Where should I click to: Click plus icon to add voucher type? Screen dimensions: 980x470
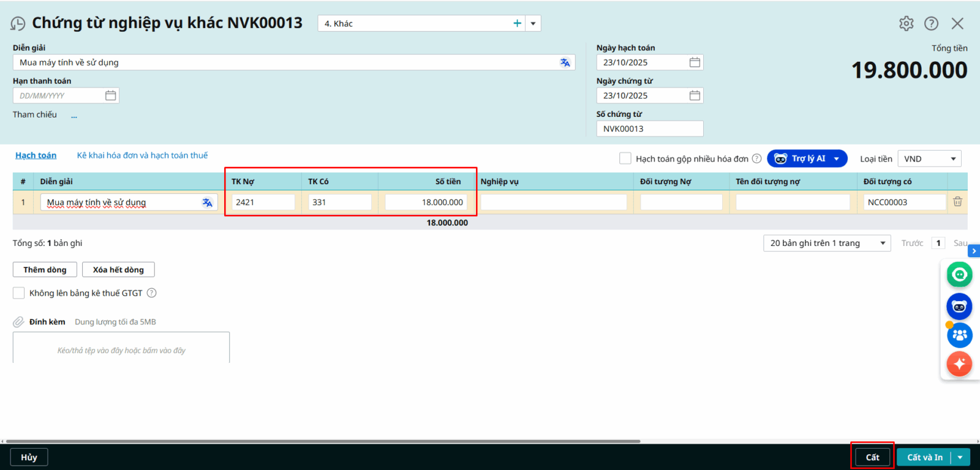point(517,23)
